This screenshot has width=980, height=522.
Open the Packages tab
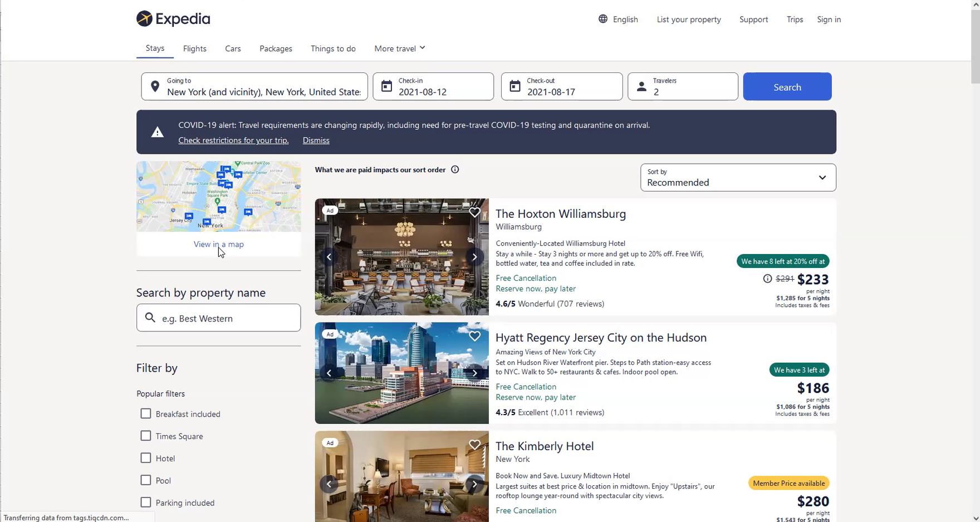[x=276, y=48]
